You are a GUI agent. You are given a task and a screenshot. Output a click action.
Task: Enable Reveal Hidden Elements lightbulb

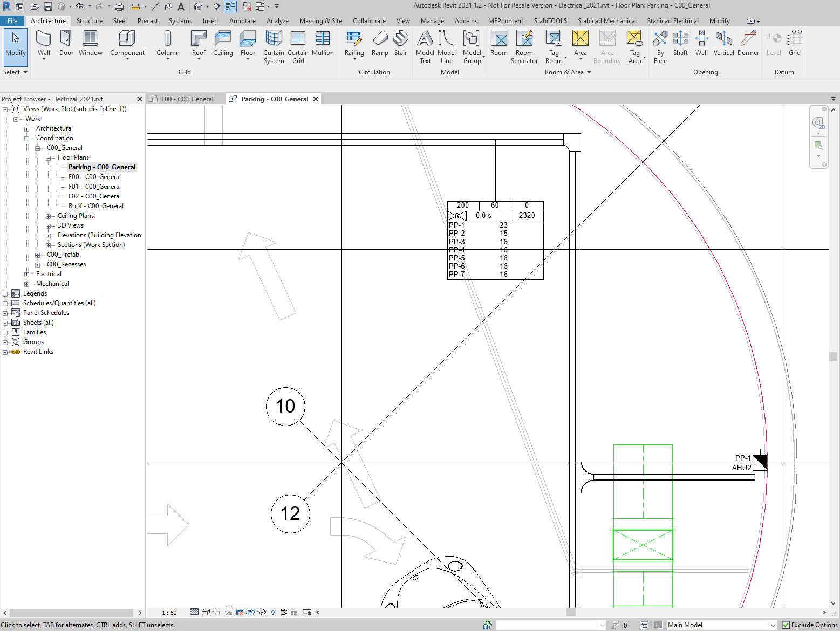tap(273, 612)
